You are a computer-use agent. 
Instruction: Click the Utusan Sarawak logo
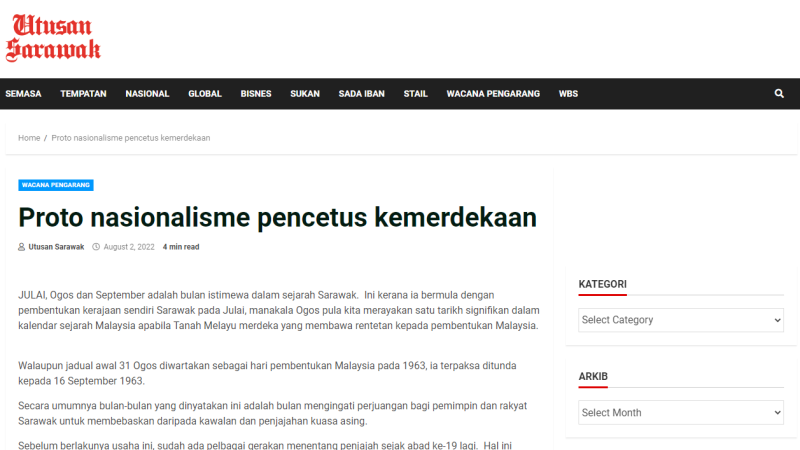pyautogui.click(x=53, y=38)
